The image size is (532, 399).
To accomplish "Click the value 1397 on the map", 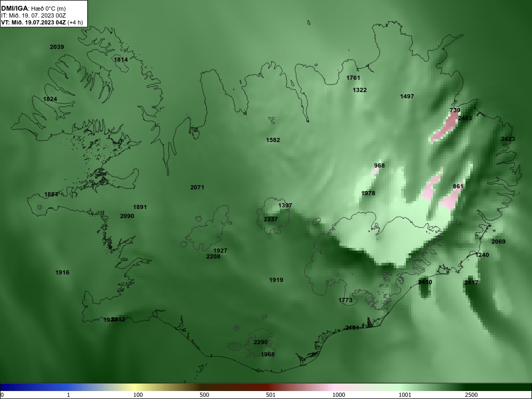I will point(285,205).
